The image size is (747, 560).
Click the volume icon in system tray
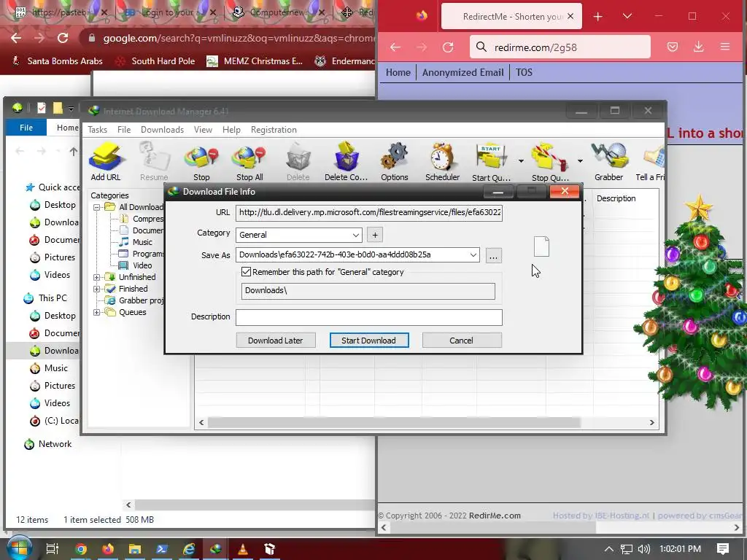click(644, 549)
